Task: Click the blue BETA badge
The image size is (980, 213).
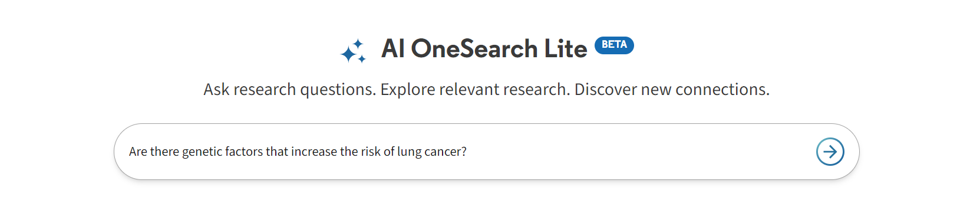Action: 614,45
